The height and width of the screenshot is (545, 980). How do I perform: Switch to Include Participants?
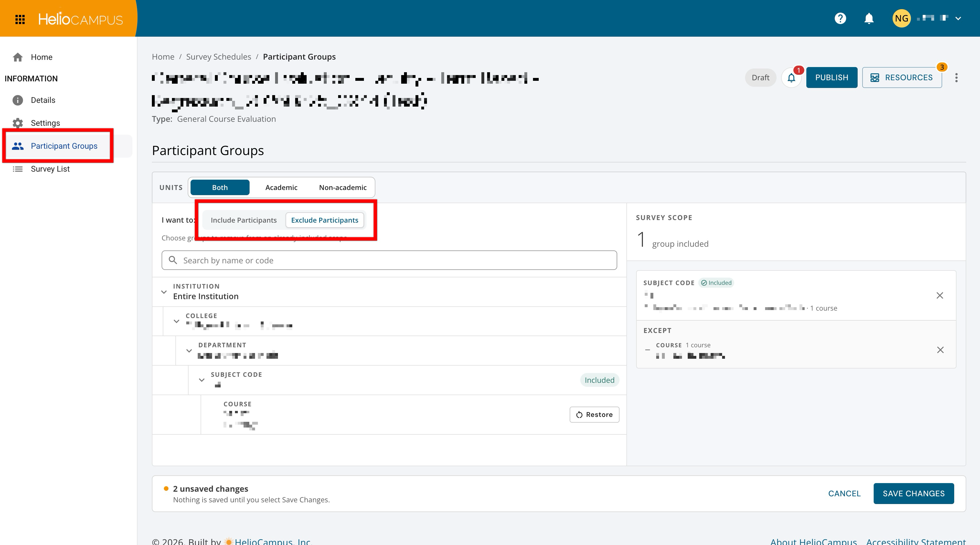[244, 220]
